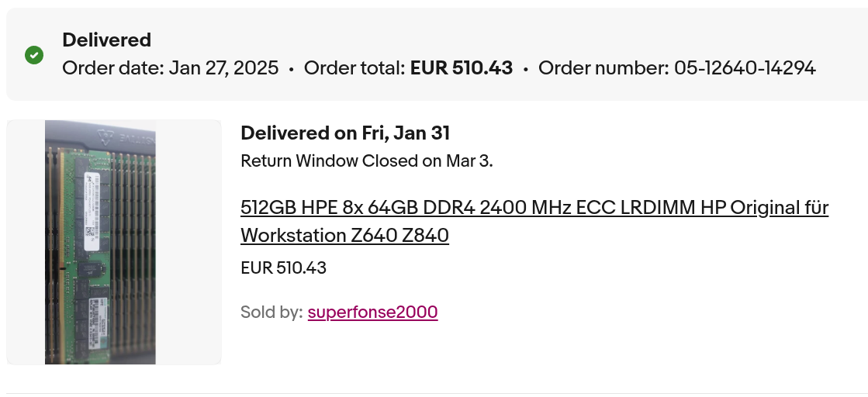Click the order date Jan 27, 2025
The image size is (868, 397).
tap(223, 68)
